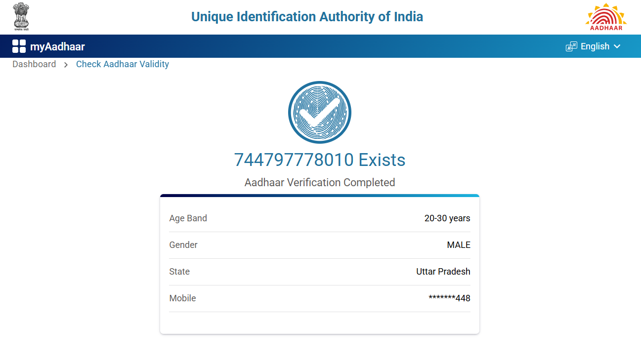Click the Aadhaar sun fingerprint logo

(x=606, y=17)
